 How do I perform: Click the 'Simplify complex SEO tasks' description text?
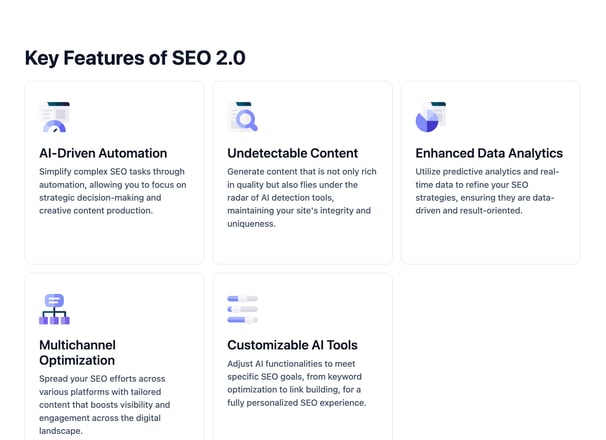112,191
